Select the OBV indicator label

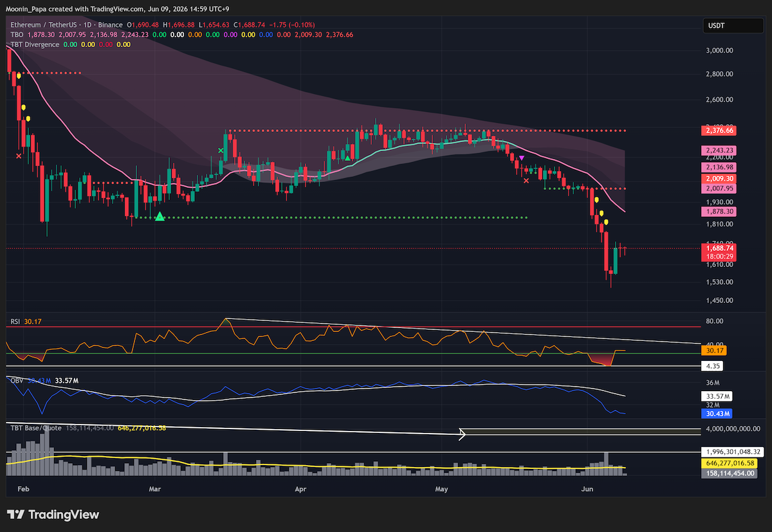click(x=17, y=381)
